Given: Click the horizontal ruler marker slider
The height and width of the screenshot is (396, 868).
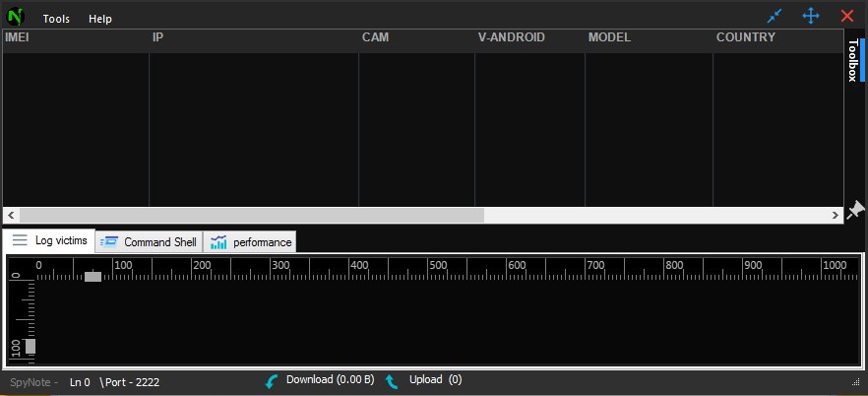Looking at the screenshot, I should [93, 276].
